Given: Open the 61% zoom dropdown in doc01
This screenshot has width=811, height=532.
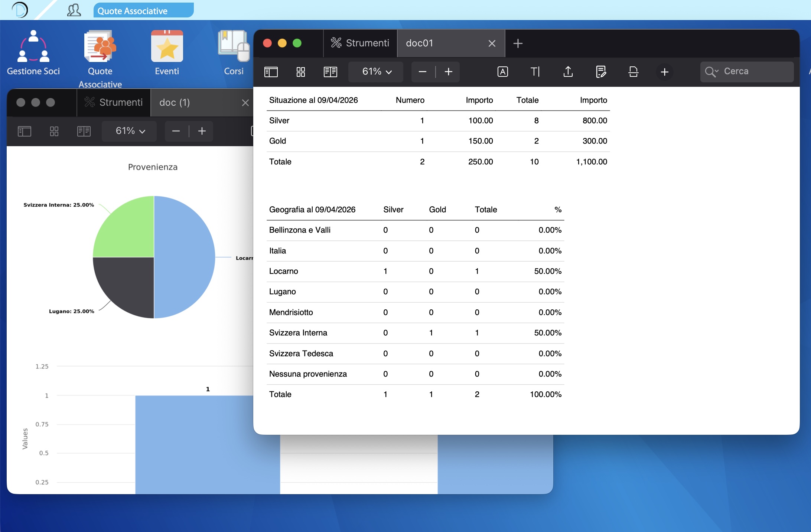Looking at the screenshot, I should click(x=376, y=72).
